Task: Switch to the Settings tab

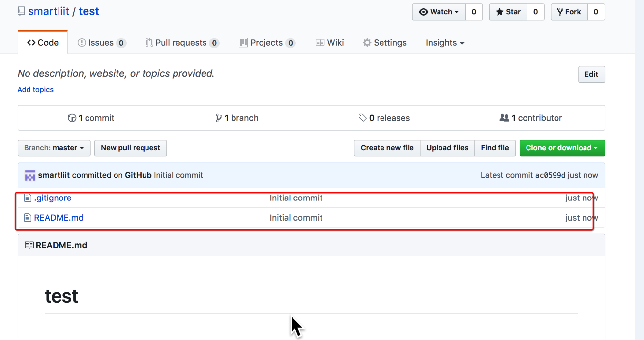Action: click(385, 43)
